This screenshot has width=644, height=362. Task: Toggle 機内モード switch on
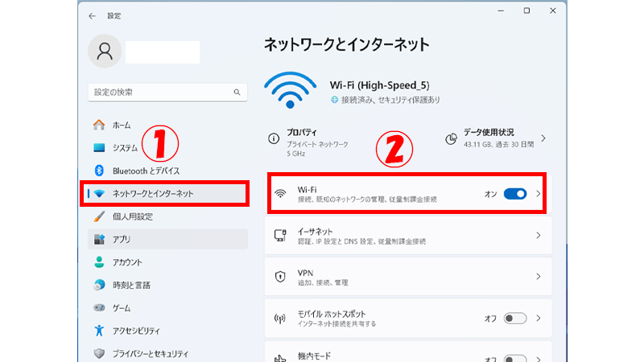point(515,359)
